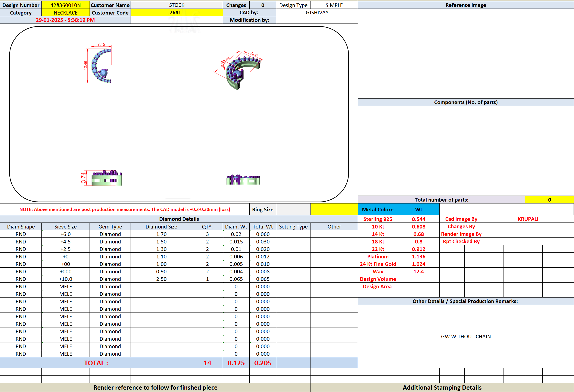The width and height of the screenshot is (574, 392).
Task: Click the blue Wt header cell
Action: (x=419, y=209)
